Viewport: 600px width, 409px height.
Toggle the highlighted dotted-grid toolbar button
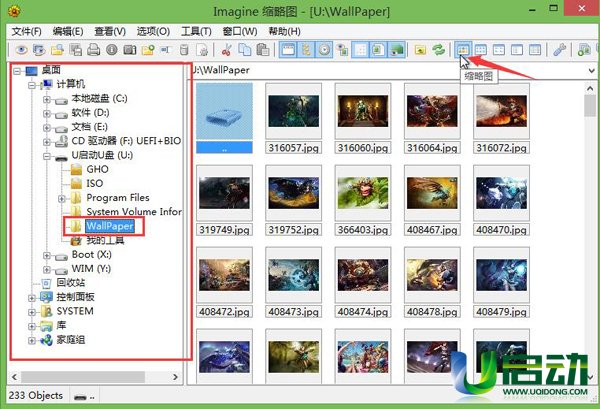click(x=360, y=50)
